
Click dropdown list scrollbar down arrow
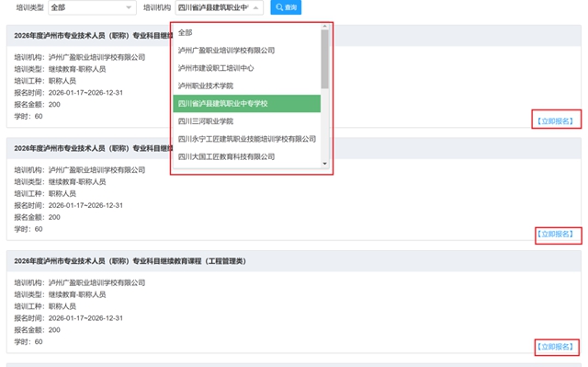coord(324,164)
